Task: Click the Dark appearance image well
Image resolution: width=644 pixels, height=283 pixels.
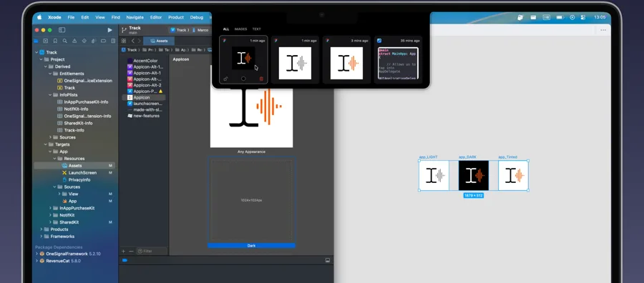Action: [251, 200]
